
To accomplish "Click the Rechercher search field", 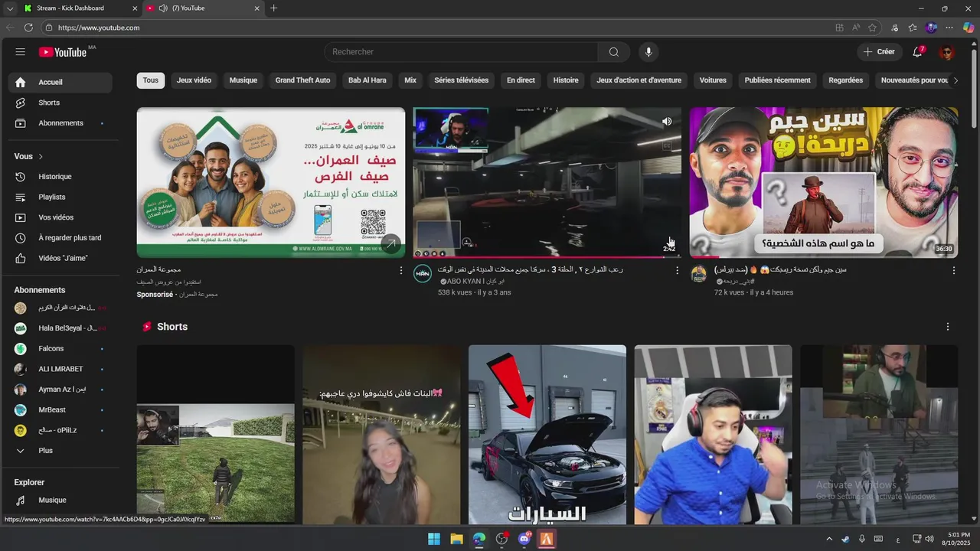I will pos(461,52).
